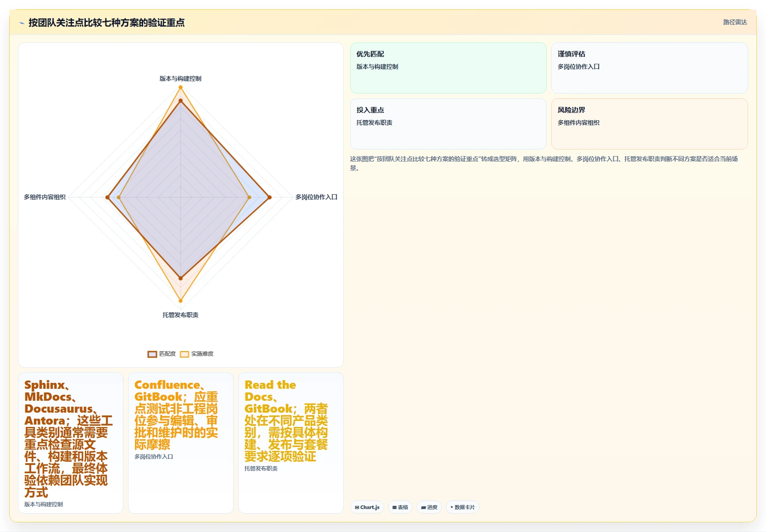Click the 风险边界 card title
766x532 pixels.
[571, 110]
